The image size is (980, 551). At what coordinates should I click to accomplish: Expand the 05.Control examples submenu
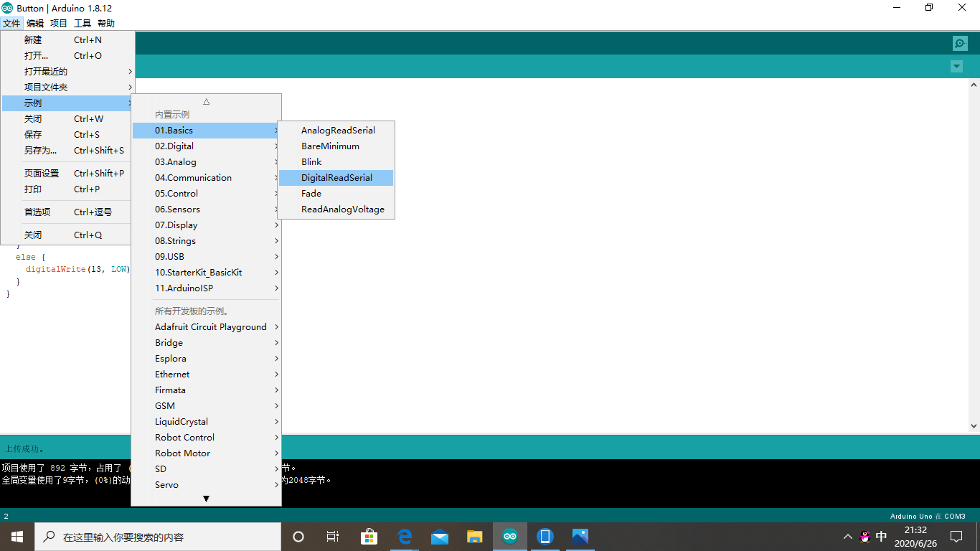pyautogui.click(x=207, y=194)
